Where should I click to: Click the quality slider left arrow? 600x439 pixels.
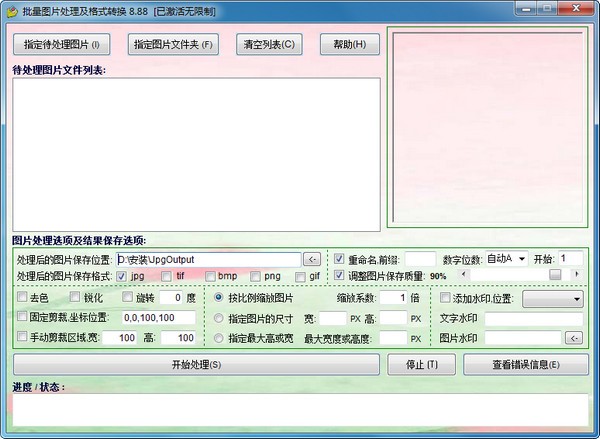pyautogui.click(x=464, y=274)
